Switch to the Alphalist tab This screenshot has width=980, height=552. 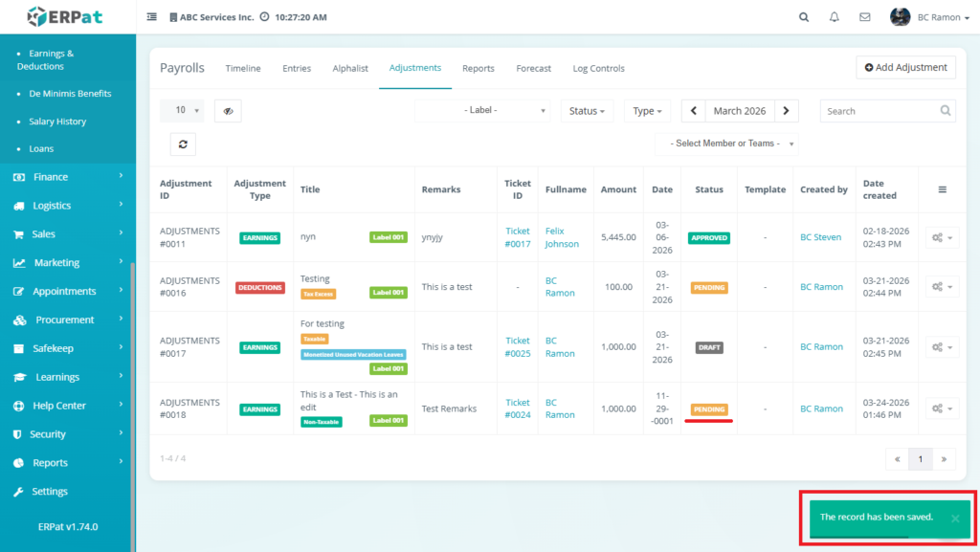[x=350, y=68]
